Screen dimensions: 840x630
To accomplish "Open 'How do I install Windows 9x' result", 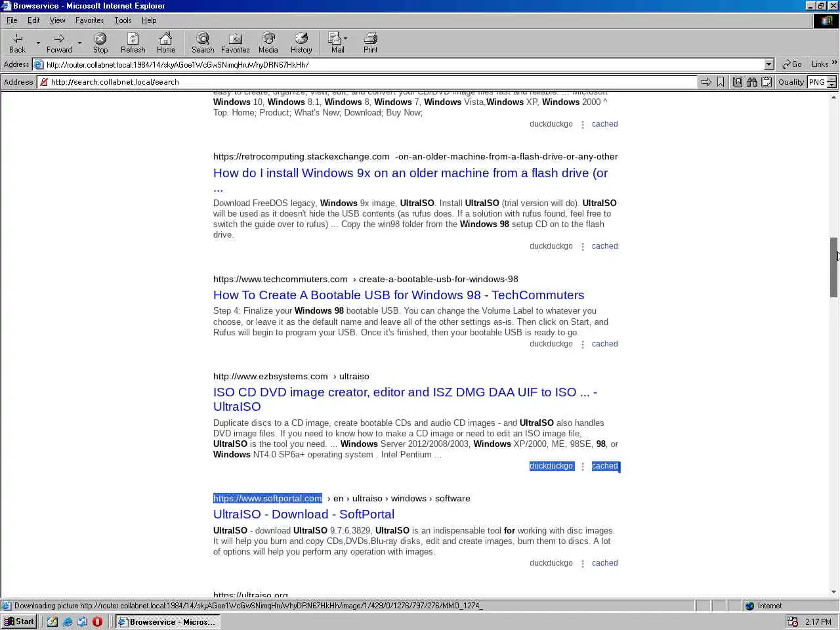I will (x=410, y=180).
